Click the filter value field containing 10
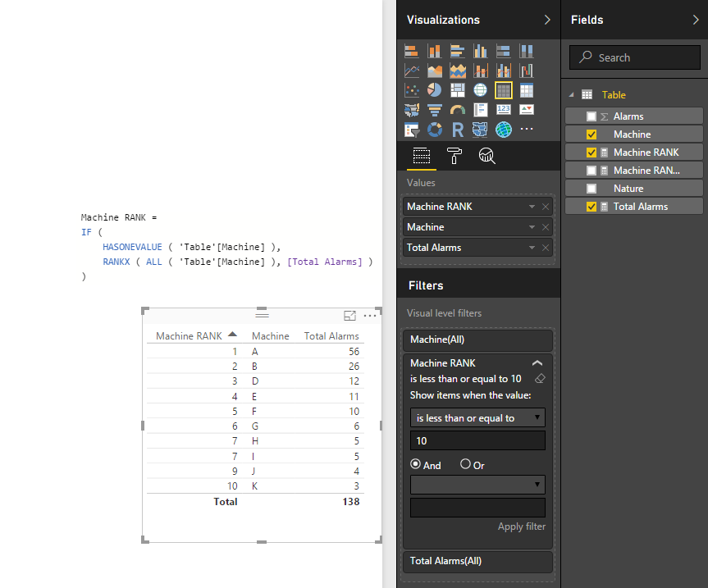This screenshot has height=588, width=708. 477,440
